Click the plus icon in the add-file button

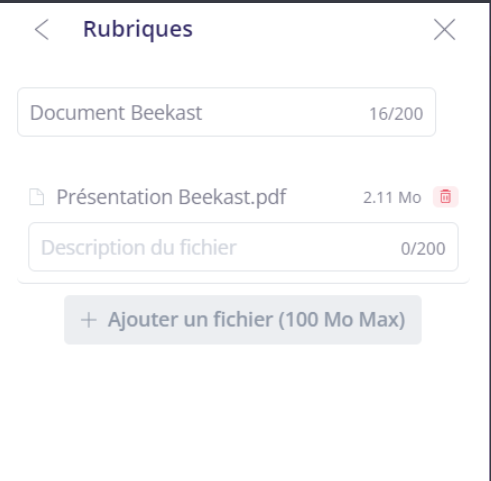pos(89,320)
